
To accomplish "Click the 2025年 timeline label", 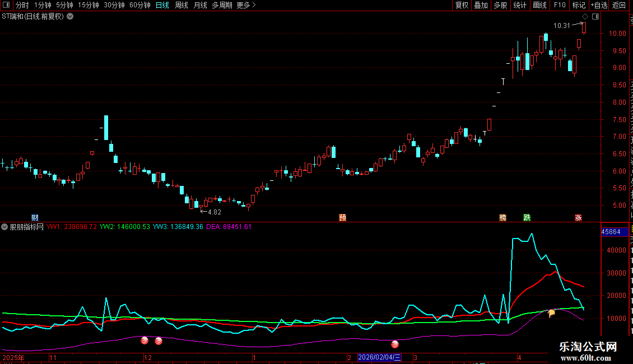I will coord(13,357).
